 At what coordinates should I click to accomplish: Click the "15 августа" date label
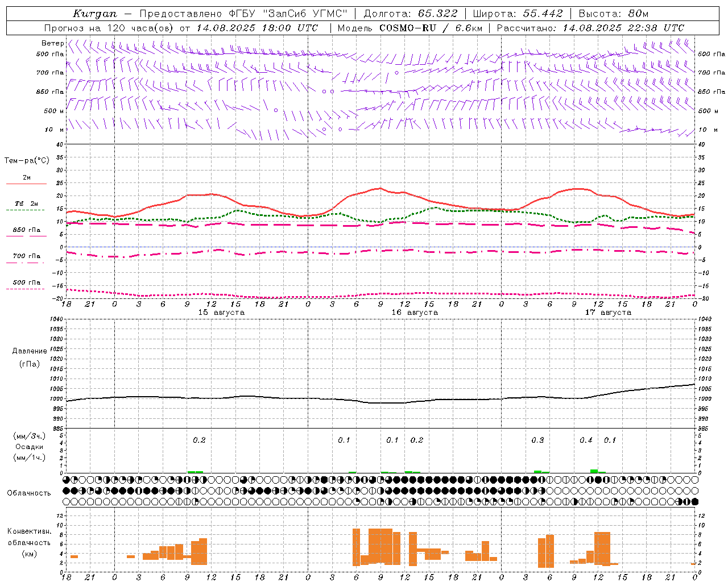221,313
